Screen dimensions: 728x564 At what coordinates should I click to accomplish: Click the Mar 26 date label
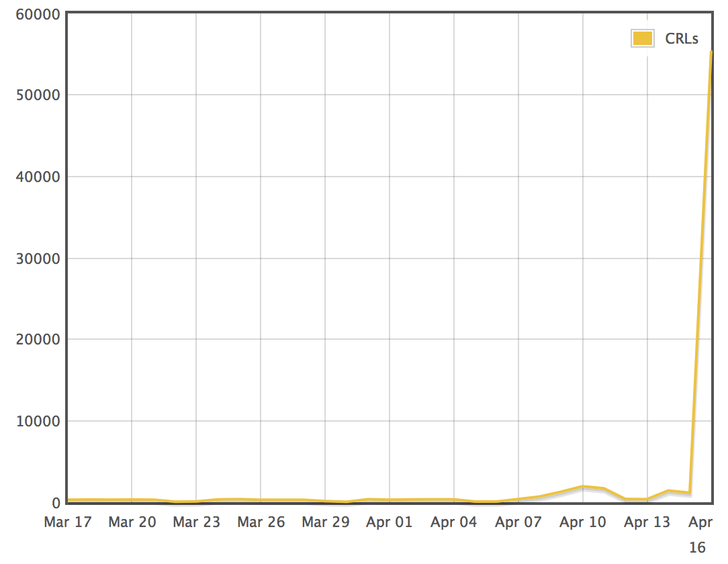coord(261,522)
